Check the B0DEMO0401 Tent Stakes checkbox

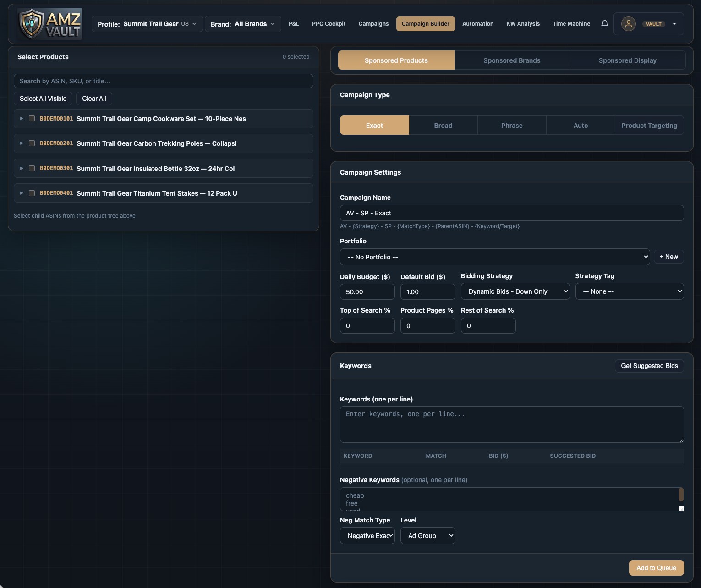32,193
